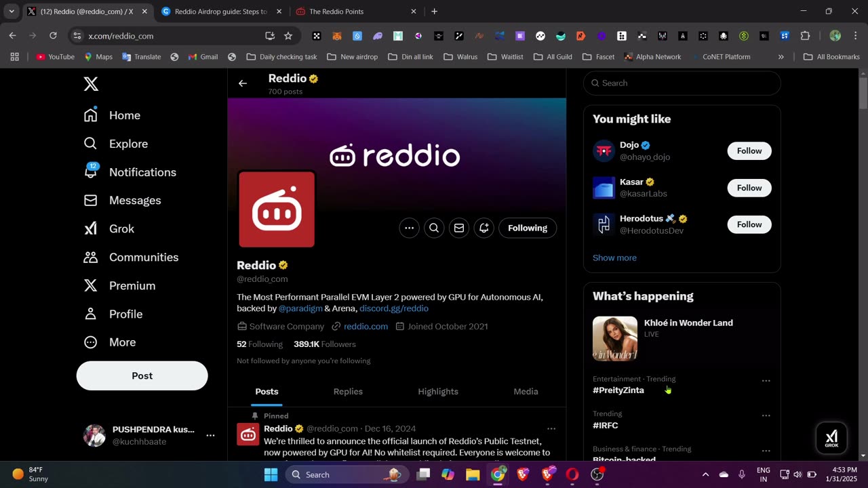
Task: Click the Post button
Action: click(x=142, y=375)
